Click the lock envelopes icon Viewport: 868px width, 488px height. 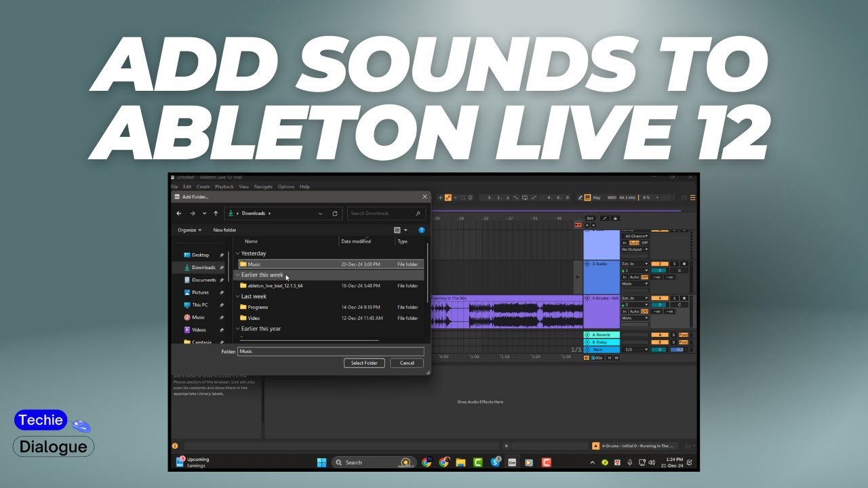point(615,218)
